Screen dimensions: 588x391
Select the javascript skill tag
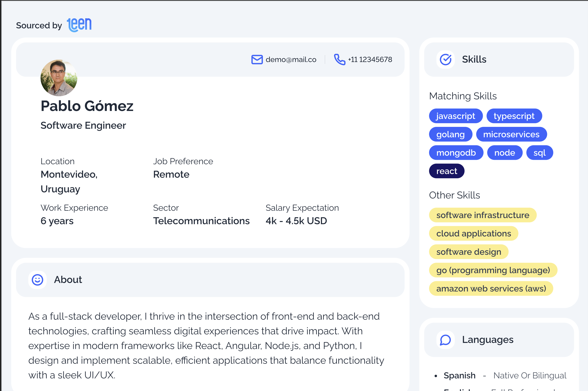456,116
